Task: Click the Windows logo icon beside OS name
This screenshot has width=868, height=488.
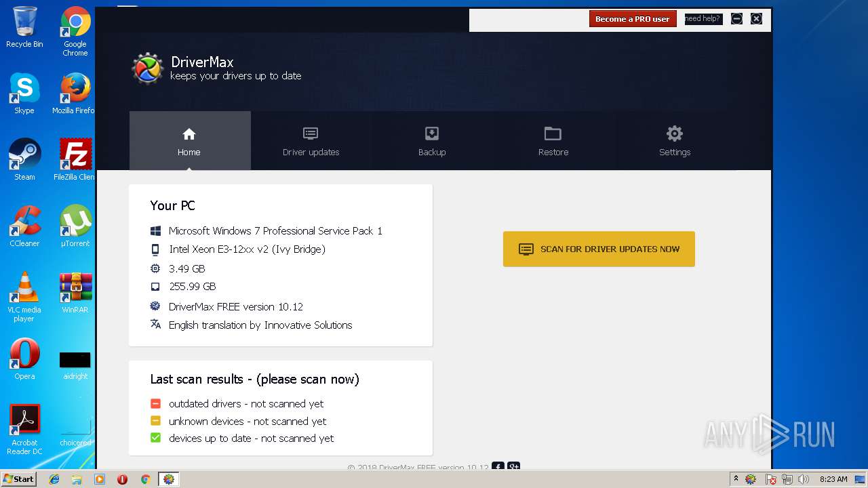Action: pos(155,231)
